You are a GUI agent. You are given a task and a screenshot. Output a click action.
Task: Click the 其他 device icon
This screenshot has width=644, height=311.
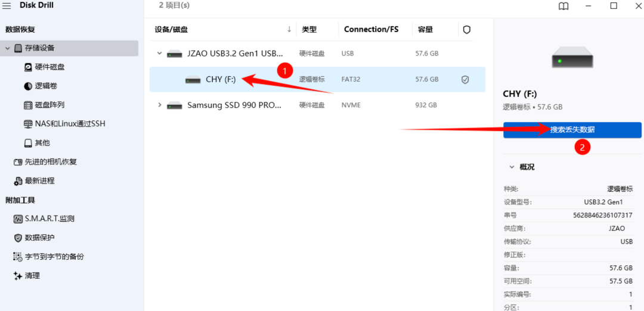tap(28, 143)
